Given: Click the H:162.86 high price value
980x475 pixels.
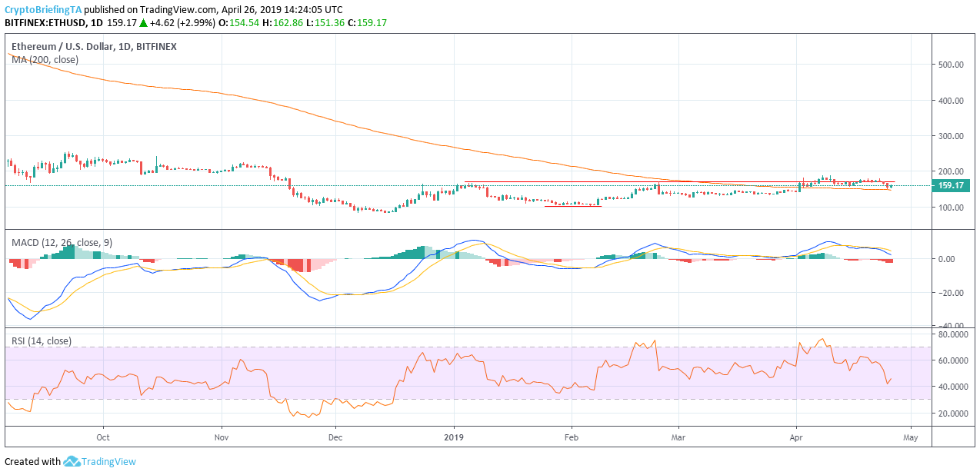Looking at the screenshot, I should point(285,23).
